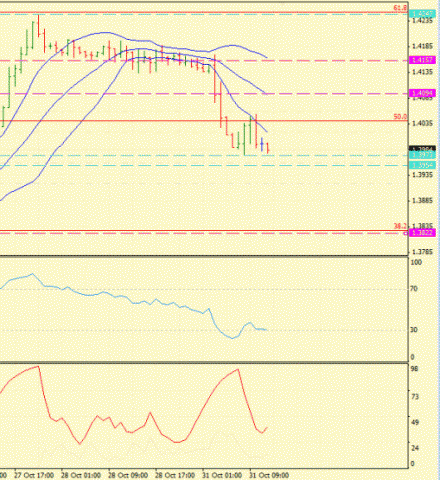
Task: Click the 1.4135 price axis label
Action: tap(423, 72)
